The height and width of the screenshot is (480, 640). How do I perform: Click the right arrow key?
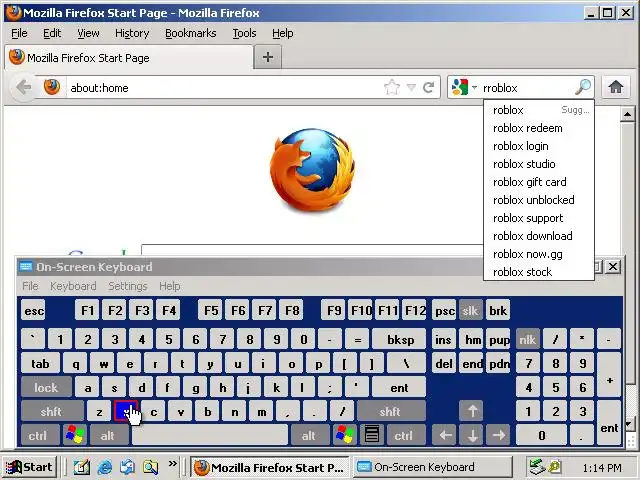click(x=499, y=436)
